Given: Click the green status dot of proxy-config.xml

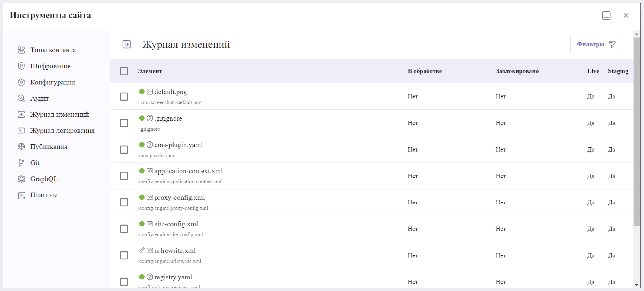Looking at the screenshot, I should point(142,197).
